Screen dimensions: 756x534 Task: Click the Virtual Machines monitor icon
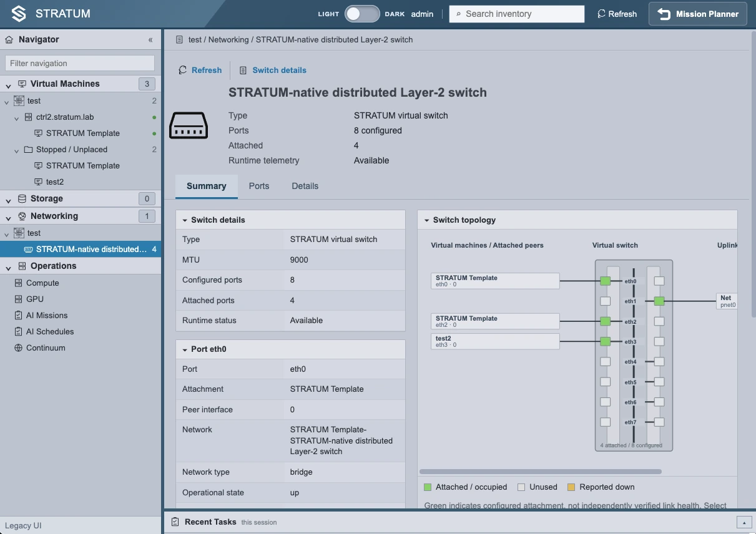coord(22,84)
